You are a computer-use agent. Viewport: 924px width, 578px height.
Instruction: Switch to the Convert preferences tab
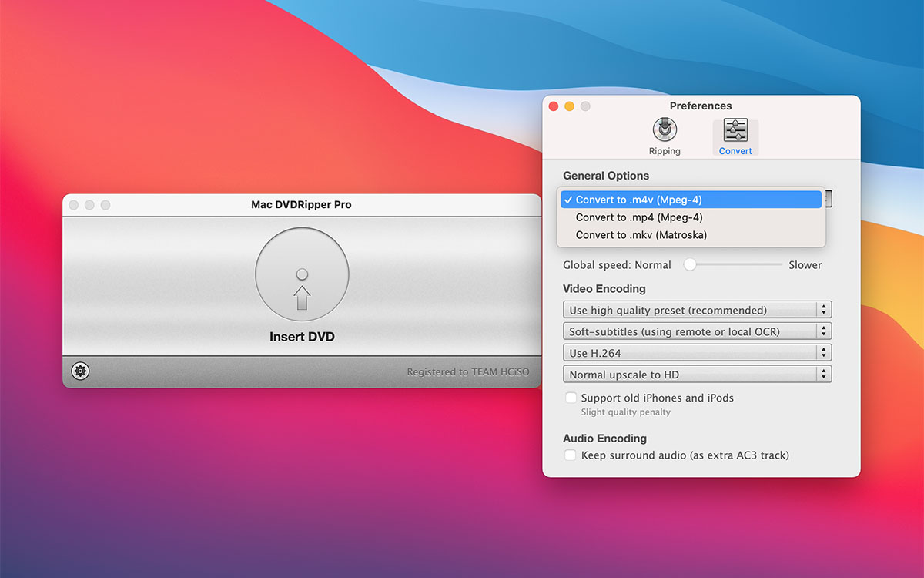point(735,136)
